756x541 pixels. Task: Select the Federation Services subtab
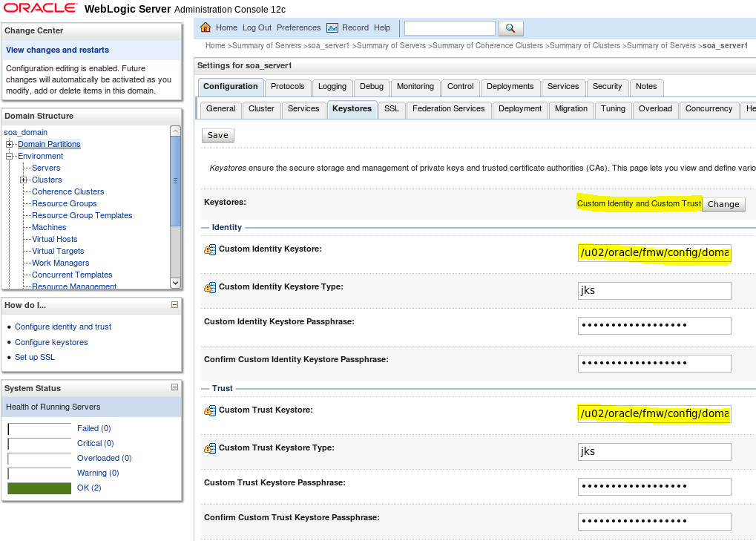[448, 109]
